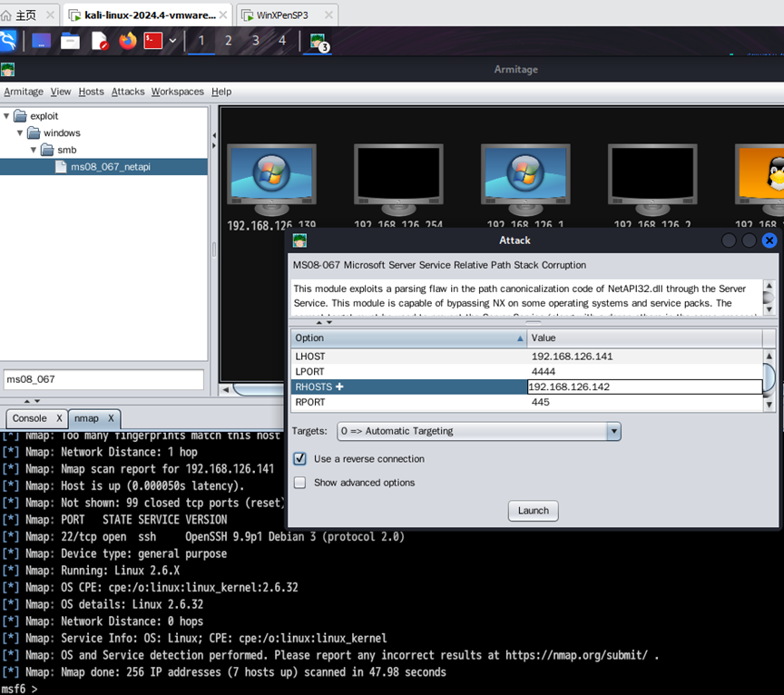
Task: Click options table scrollbar down arrow
Action: click(769, 405)
